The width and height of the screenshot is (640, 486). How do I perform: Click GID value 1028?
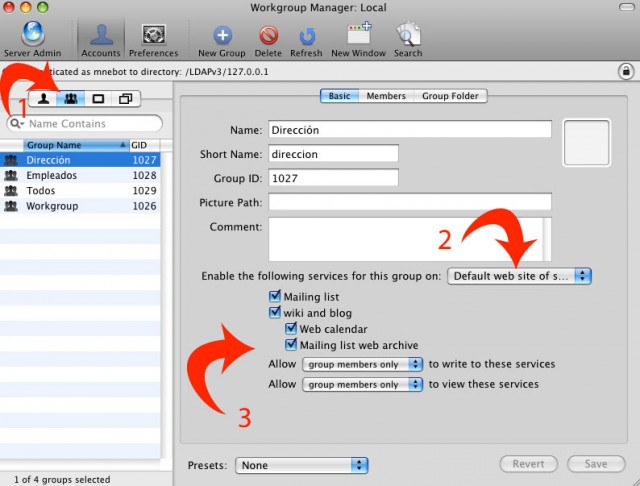coord(144,175)
